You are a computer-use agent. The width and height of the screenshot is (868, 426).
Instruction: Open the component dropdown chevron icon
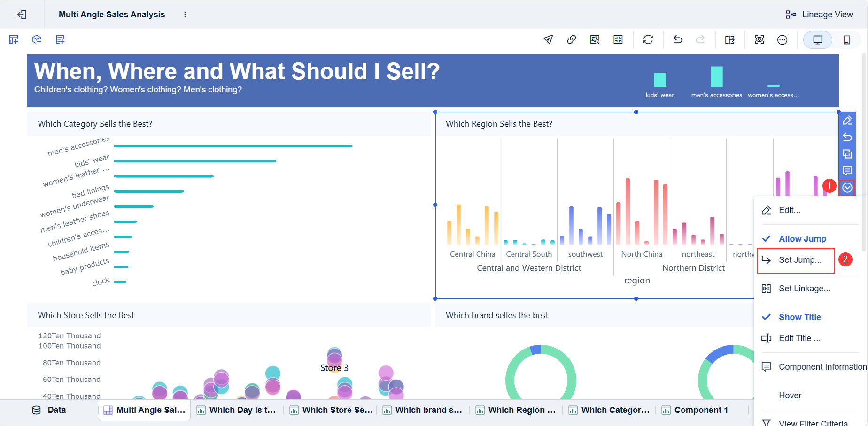pos(847,188)
